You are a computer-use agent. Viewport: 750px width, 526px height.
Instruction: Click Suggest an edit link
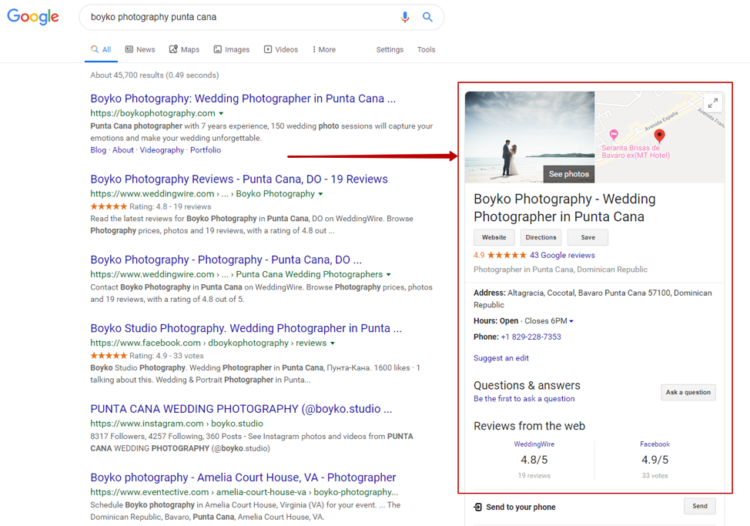point(501,358)
